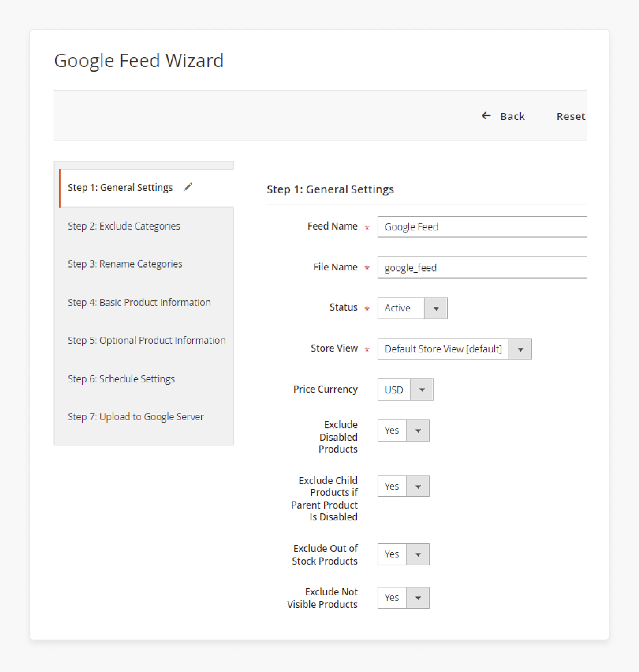The width and height of the screenshot is (639, 672).
Task: Open Step 4: Basic Product Information
Action: (x=139, y=302)
